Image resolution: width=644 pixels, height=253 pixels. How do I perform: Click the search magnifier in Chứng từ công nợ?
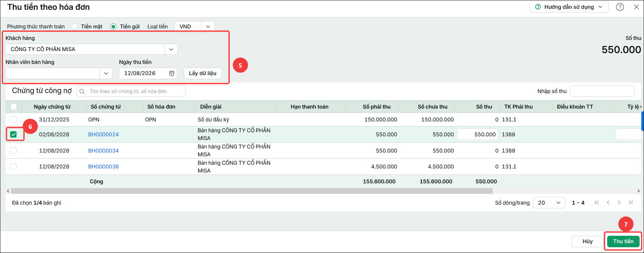pyautogui.click(x=82, y=91)
